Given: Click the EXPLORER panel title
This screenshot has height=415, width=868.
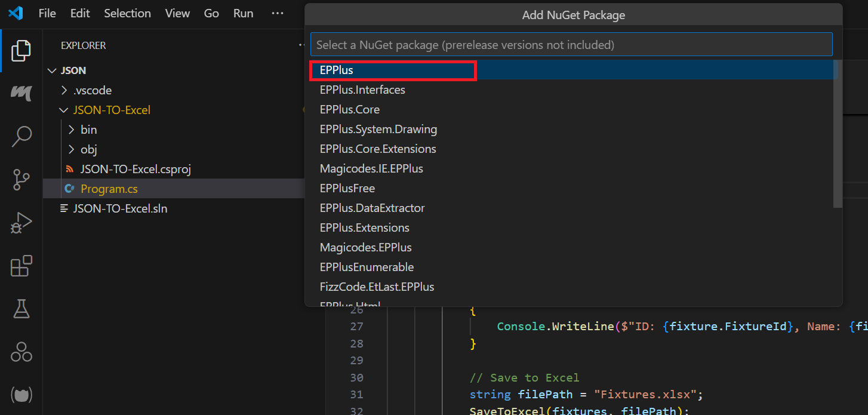Looking at the screenshot, I should click(x=83, y=45).
